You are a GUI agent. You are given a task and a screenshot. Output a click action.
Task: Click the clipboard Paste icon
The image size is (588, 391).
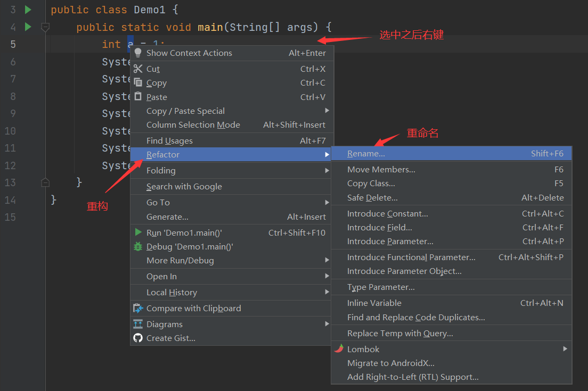point(138,96)
